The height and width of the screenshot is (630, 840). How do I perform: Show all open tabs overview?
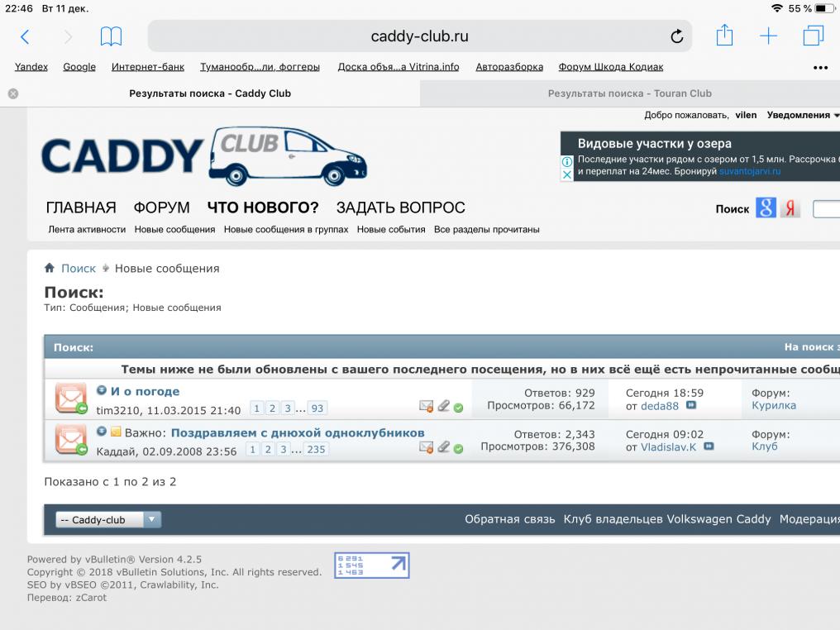tap(814, 36)
